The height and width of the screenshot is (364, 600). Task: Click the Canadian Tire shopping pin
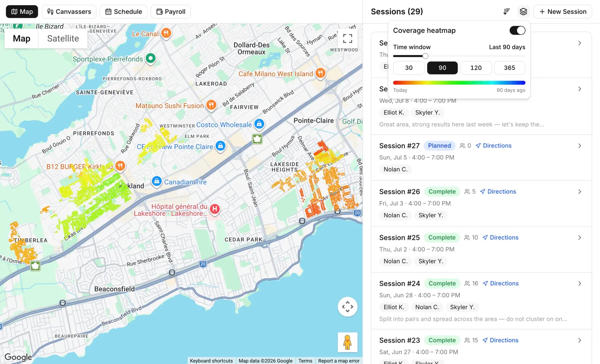pos(157,181)
